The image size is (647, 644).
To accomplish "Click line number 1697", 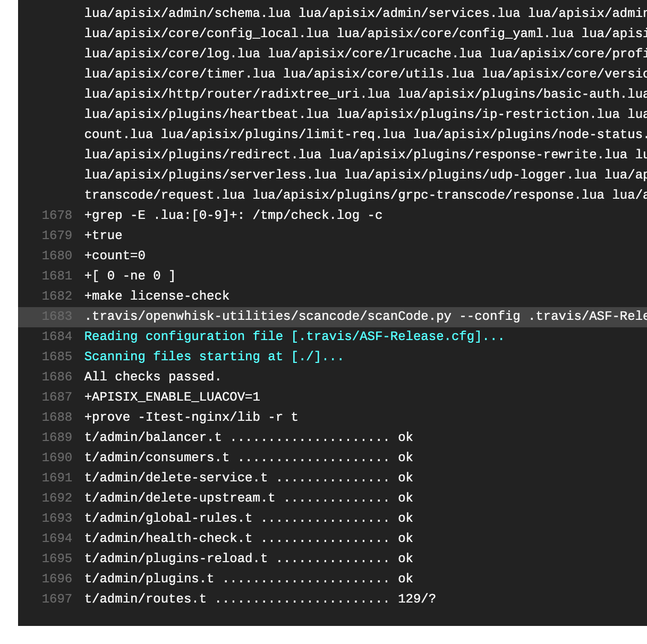I will pos(57,599).
